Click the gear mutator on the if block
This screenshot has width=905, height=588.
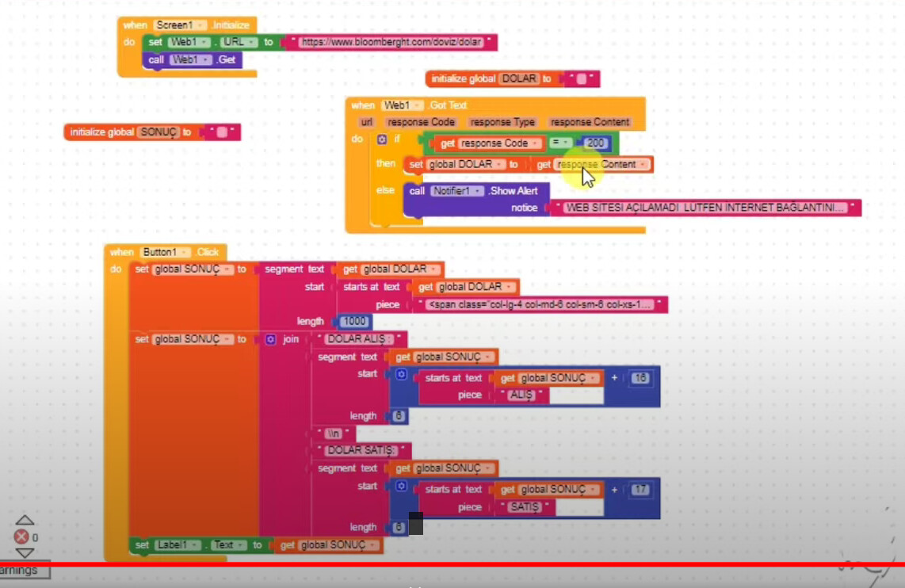[x=382, y=139]
